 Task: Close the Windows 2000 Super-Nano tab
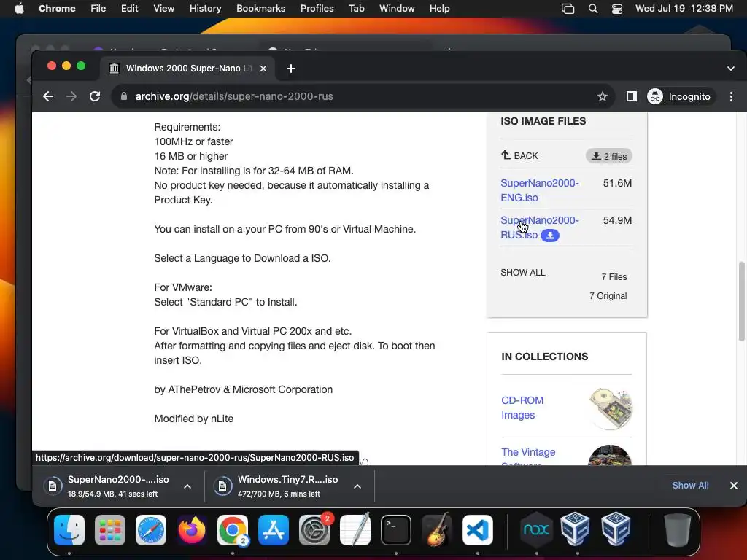[x=263, y=69]
